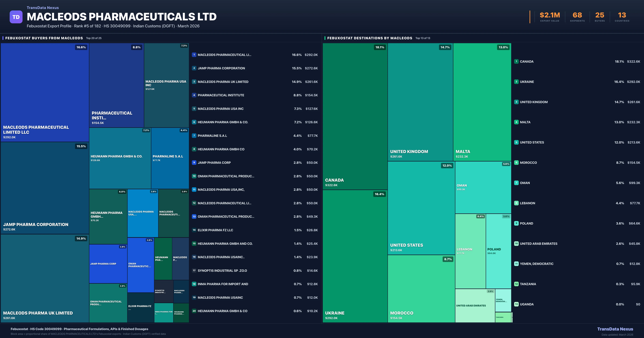
Task: Click rank badge 14 beside Elixir Pharma FZ LLC
Action: [x=194, y=230]
